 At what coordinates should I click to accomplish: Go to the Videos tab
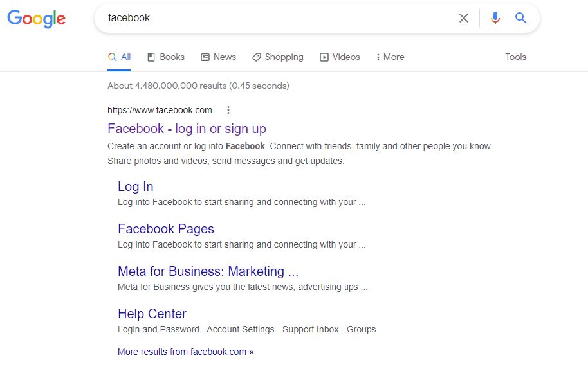(x=340, y=57)
